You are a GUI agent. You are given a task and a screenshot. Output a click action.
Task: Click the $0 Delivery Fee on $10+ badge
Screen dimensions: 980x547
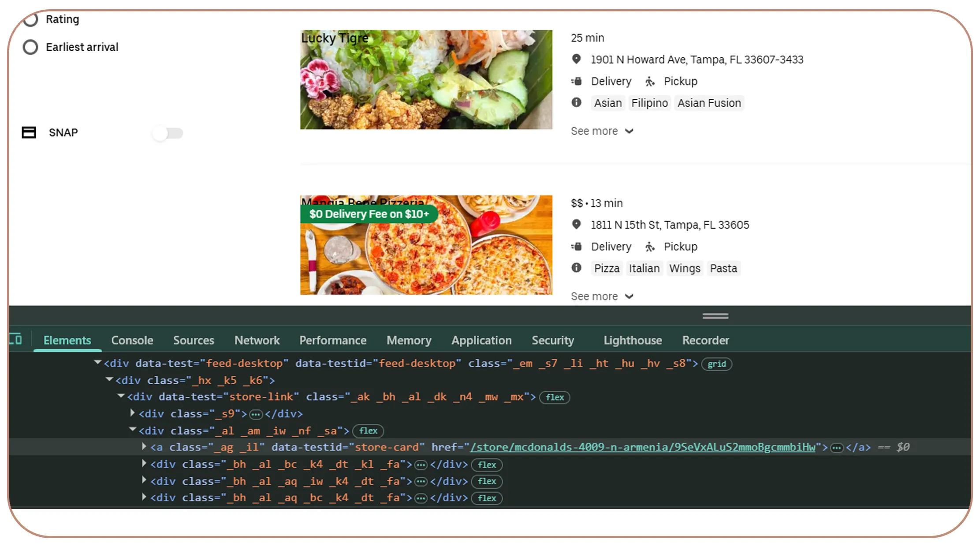click(369, 214)
